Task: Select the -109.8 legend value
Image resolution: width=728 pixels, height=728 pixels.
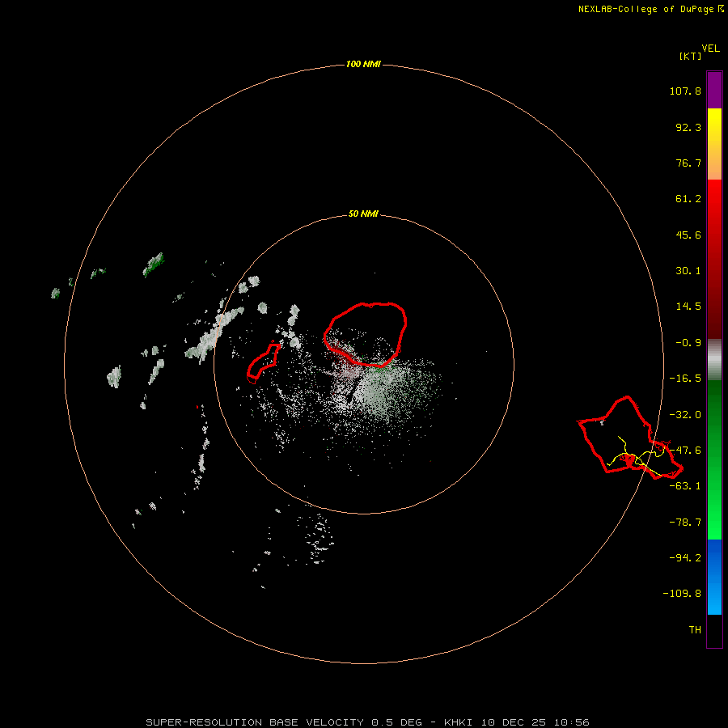Action: pyautogui.click(x=682, y=594)
